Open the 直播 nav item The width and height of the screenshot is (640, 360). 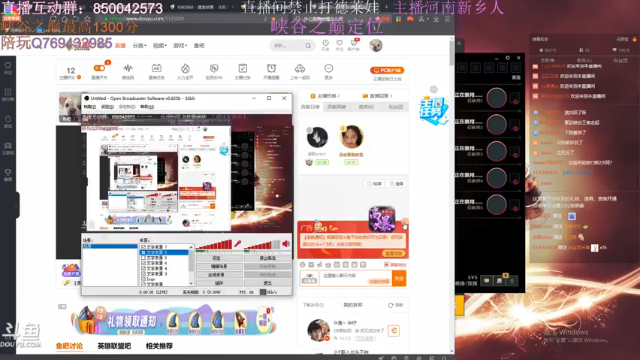point(120,46)
